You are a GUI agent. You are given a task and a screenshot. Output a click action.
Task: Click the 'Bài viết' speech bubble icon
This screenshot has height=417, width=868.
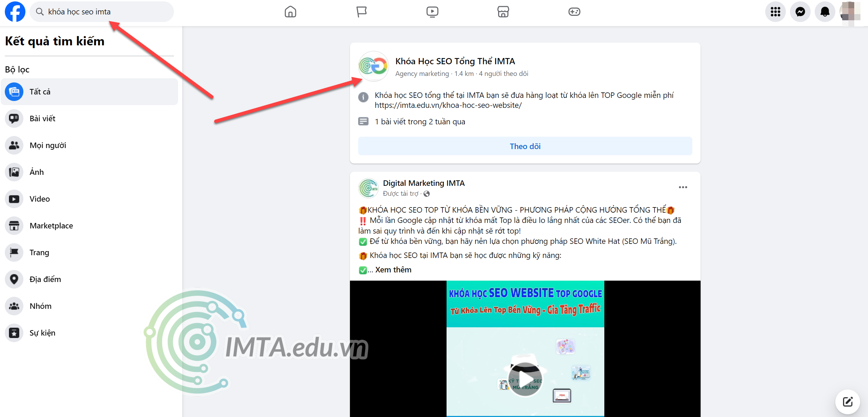[14, 119]
